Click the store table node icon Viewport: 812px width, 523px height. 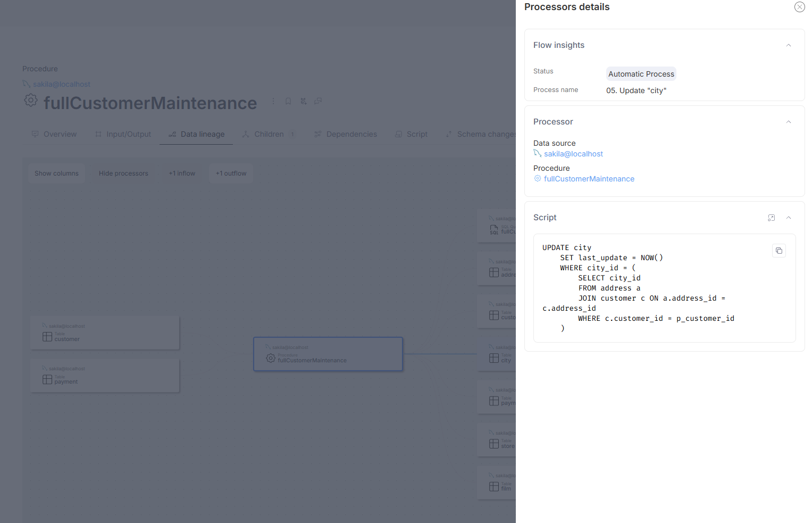(x=494, y=444)
